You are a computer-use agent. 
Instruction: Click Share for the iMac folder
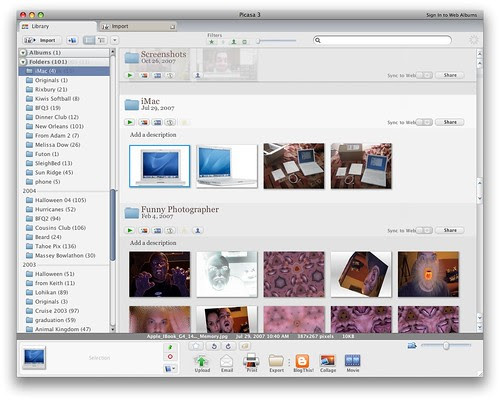450,122
